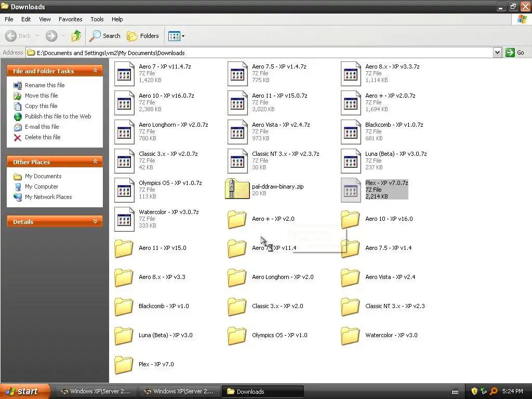Switch to the Downloads taskbar button
The image size is (532, 399).
(x=262, y=392)
